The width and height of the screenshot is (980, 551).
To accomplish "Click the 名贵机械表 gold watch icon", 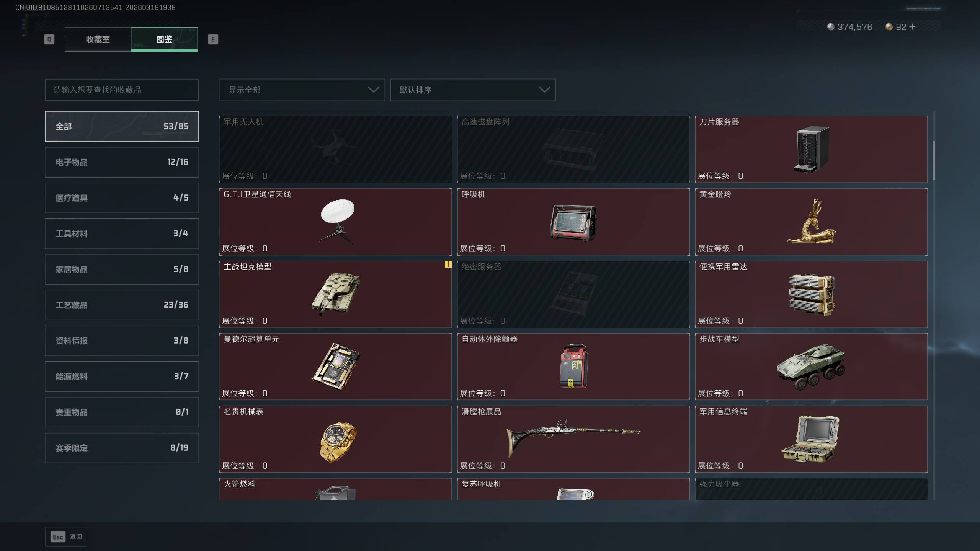I will tap(338, 442).
